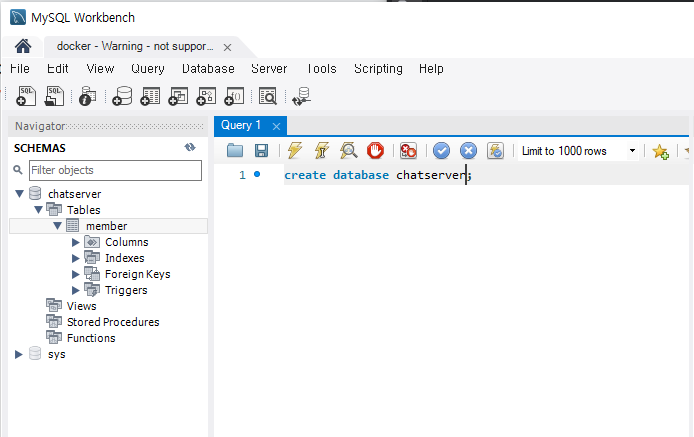Viewport: 694px width, 437px height.
Task: Select the member table
Action: point(106,226)
